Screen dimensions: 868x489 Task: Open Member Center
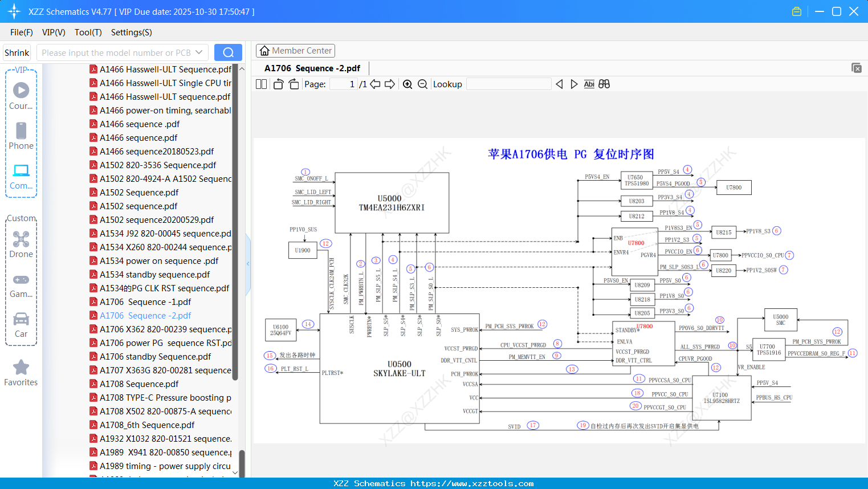295,51
